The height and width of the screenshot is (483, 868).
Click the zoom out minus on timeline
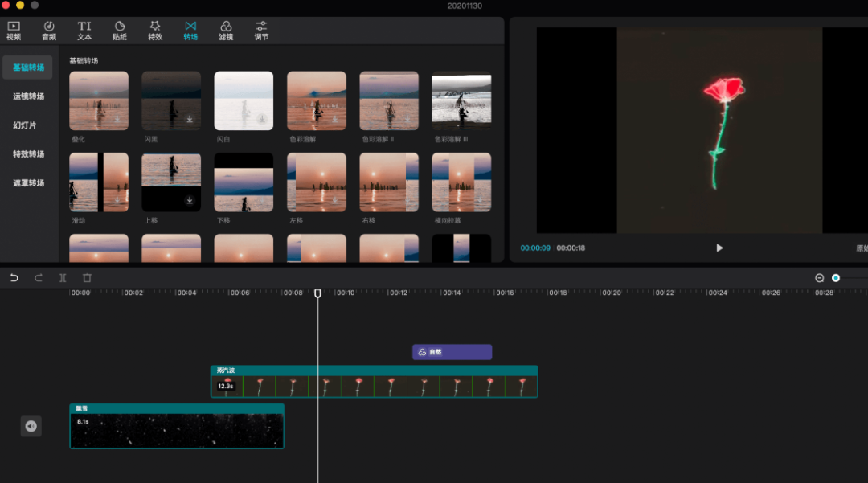[819, 278]
